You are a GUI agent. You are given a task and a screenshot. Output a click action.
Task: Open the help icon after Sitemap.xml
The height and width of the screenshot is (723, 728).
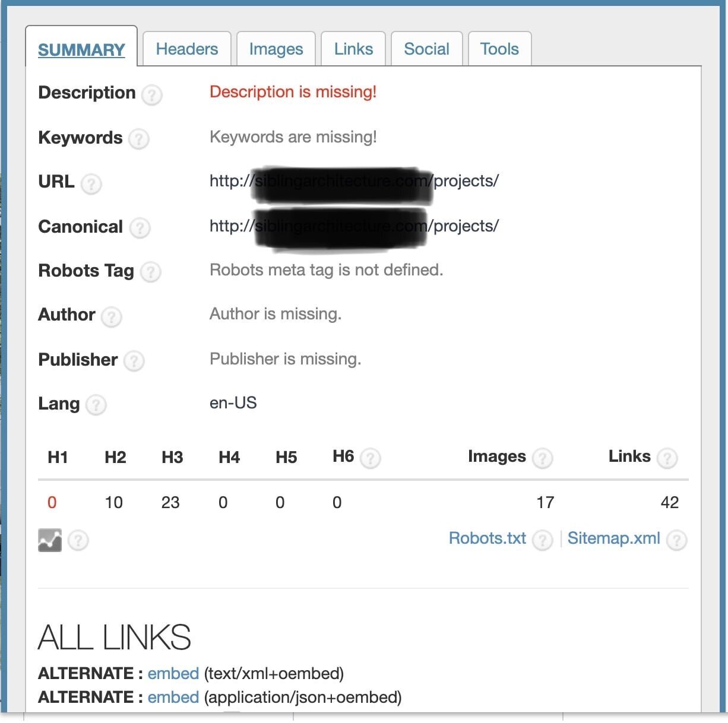click(676, 540)
